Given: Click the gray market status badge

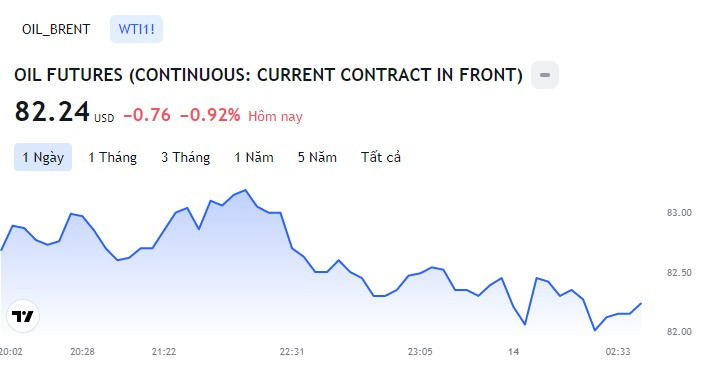Looking at the screenshot, I should 545,75.
